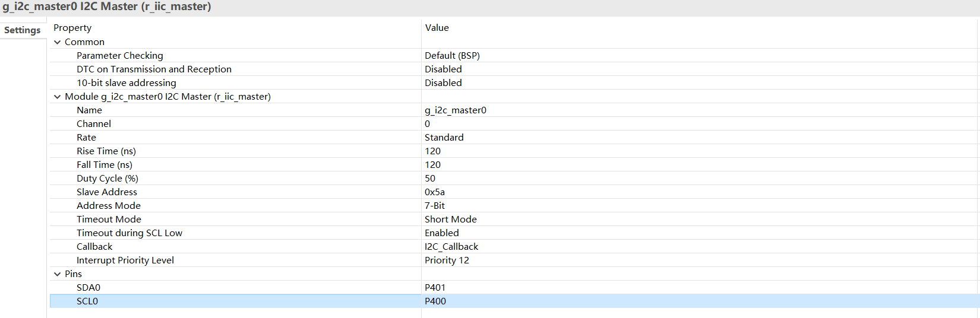Screen dimensions: 980x318
Task: Collapse the Pins section chevron
Action: point(58,274)
